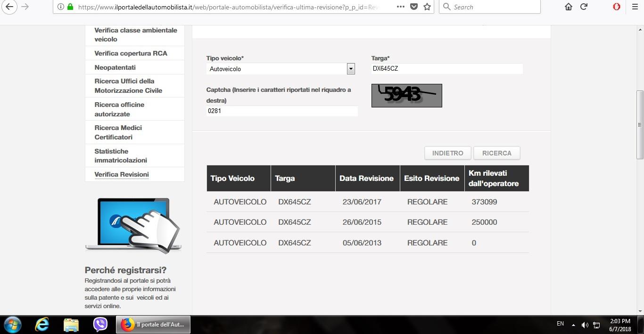
Task: Click the Captcha text input field
Action: 282,111
